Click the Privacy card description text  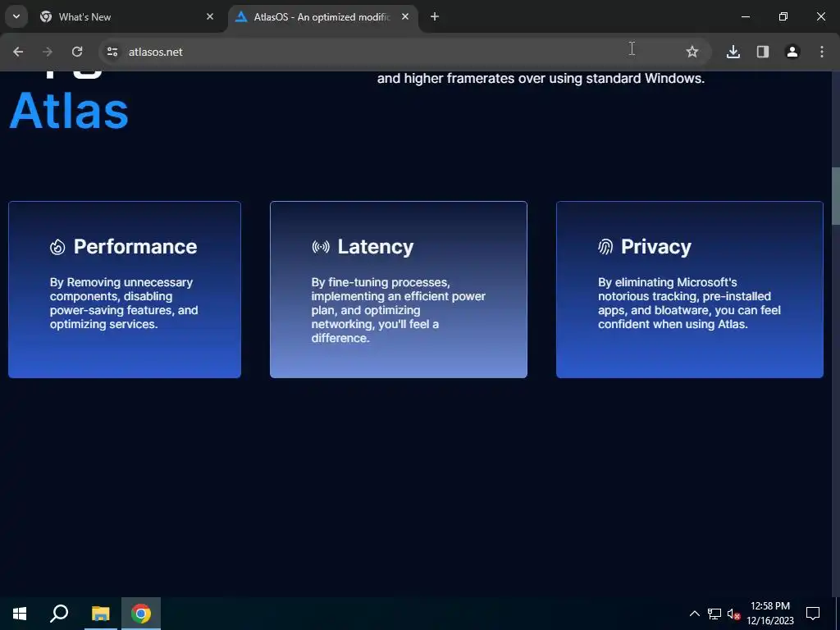click(x=689, y=304)
